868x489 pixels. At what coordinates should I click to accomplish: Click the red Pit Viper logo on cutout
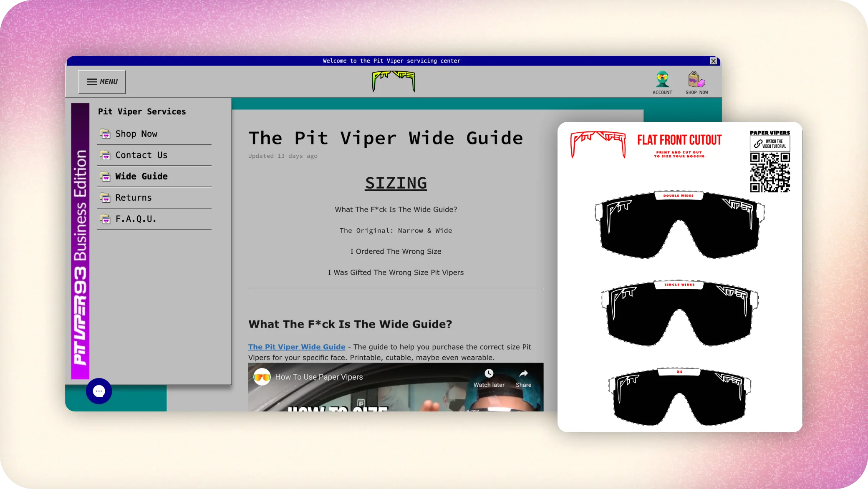[598, 145]
